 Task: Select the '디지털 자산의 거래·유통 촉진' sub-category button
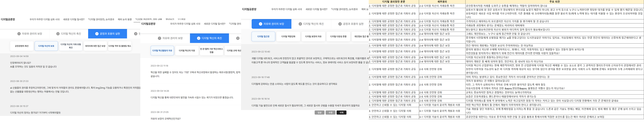click(71, 46)
